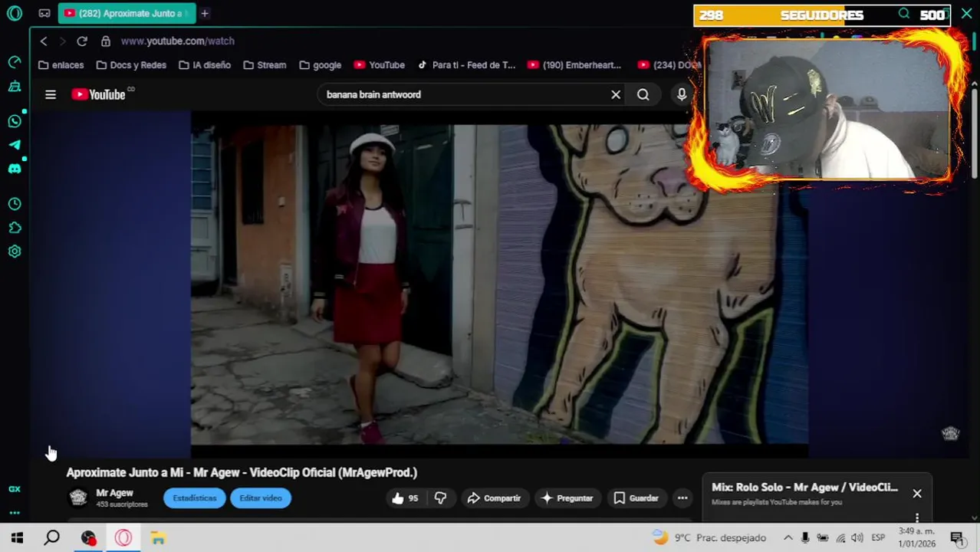Viewport: 980px width, 552px height.
Task: Open the Stream bookmark folder
Action: (265, 65)
